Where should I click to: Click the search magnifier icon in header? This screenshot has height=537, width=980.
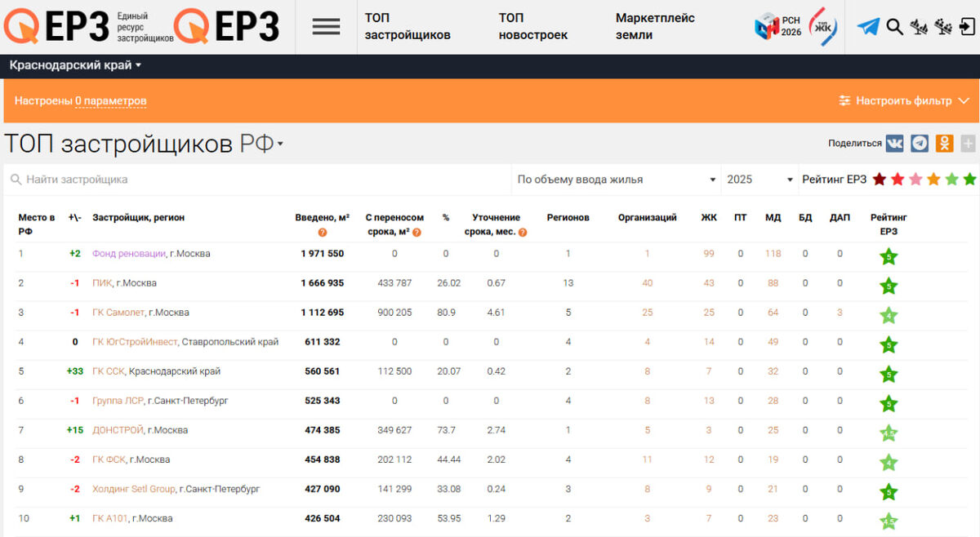coord(894,27)
